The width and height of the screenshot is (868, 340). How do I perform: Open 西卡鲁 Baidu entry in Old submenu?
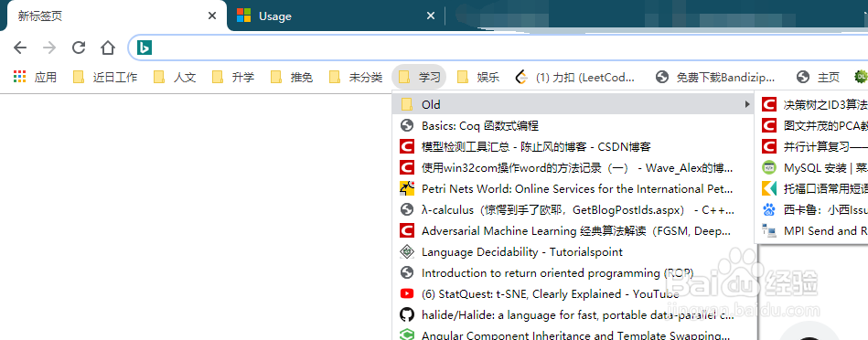(811, 209)
